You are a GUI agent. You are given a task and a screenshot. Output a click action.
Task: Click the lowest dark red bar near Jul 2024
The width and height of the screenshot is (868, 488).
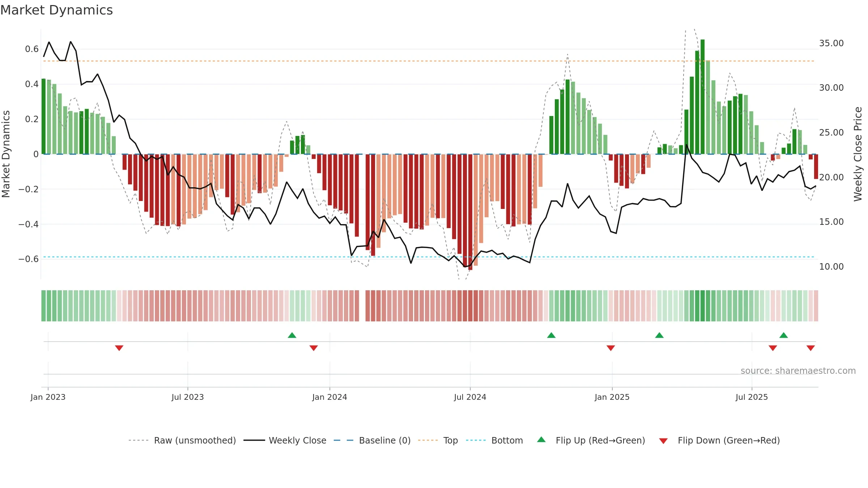click(470, 212)
